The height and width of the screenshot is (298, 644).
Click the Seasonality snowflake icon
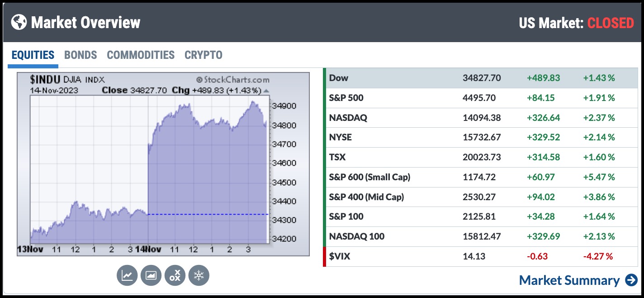199,275
